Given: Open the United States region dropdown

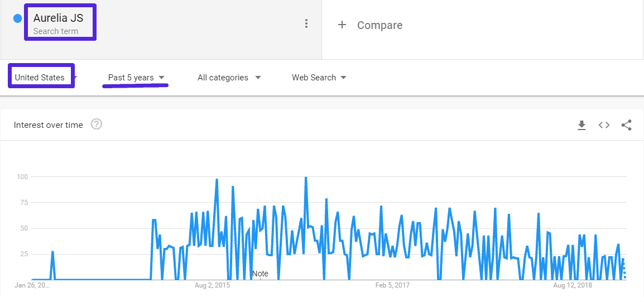Looking at the screenshot, I should tap(40, 78).
